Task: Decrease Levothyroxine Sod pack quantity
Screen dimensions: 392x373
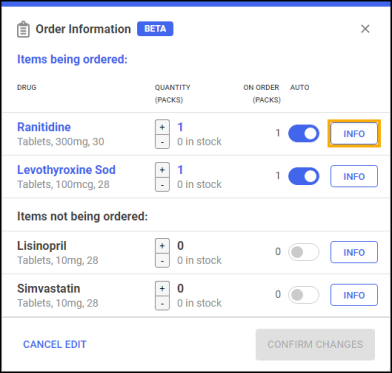Action: click(x=162, y=184)
